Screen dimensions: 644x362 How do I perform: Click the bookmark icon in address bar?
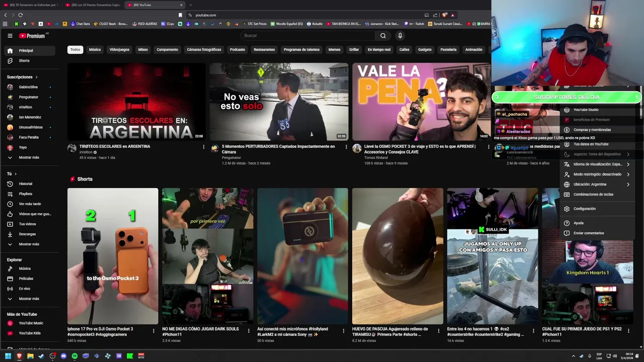coord(181,15)
